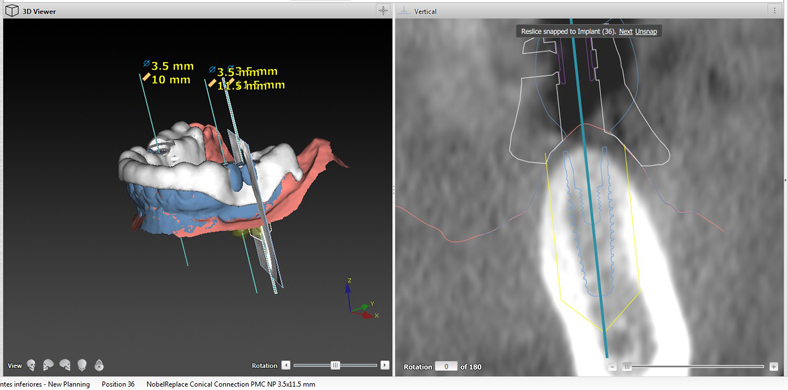The width and height of the screenshot is (788, 390).
Task: Click the '3.5 mm' diameter label of the left implant
Action: tap(172, 66)
